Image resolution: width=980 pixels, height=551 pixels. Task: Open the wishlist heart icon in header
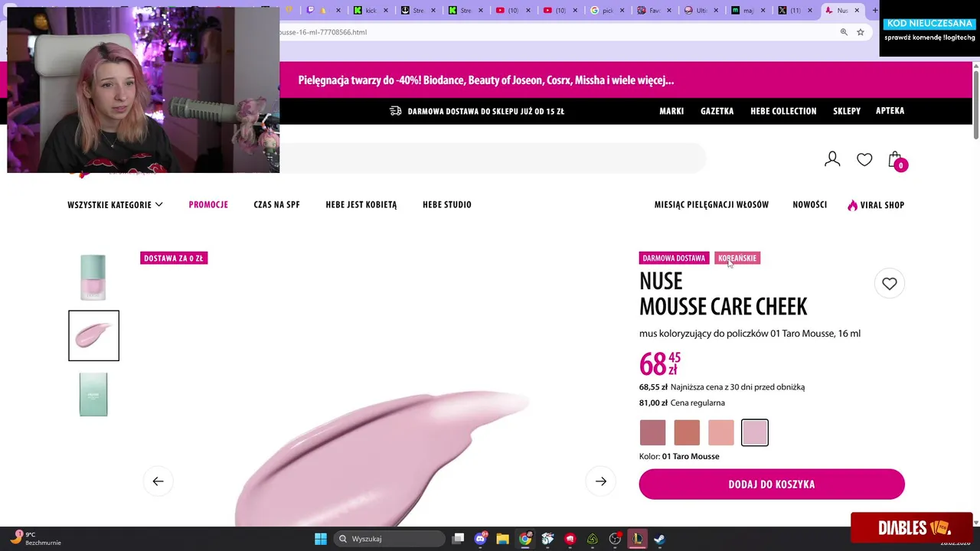click(864, 159)
